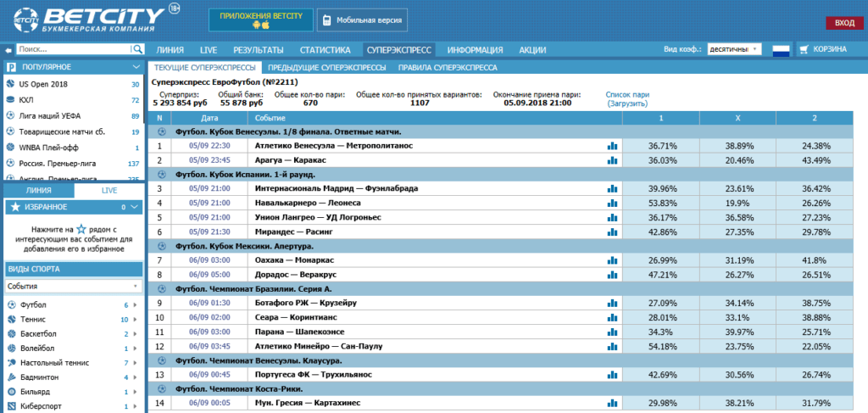868x413 pixels.
Task: Click football icon in Виды спорта list
Action: (x=10, y=305)
